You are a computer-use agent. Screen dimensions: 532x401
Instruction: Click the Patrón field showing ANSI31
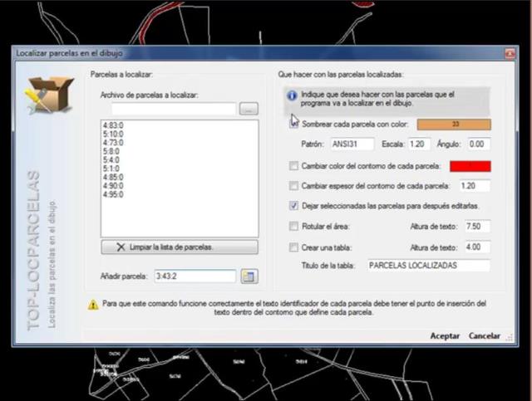352,144
